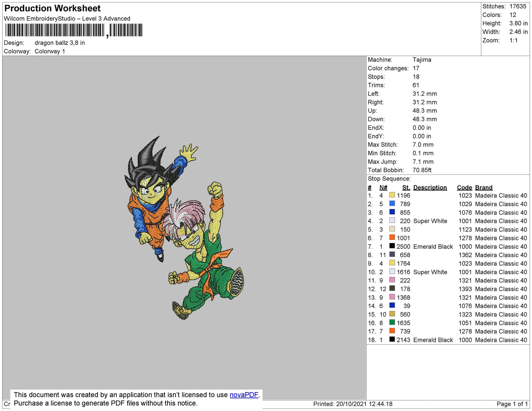Click the Colors value 12

pos(513,15)
